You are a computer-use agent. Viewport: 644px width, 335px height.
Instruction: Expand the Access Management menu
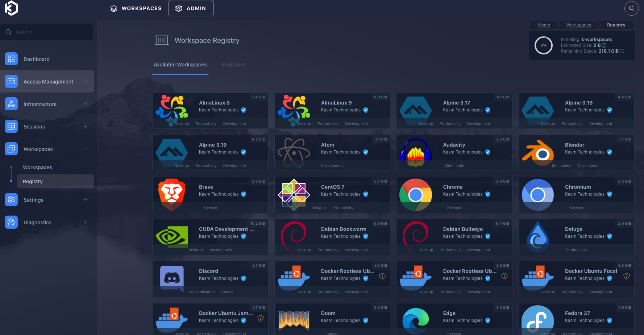86,81
